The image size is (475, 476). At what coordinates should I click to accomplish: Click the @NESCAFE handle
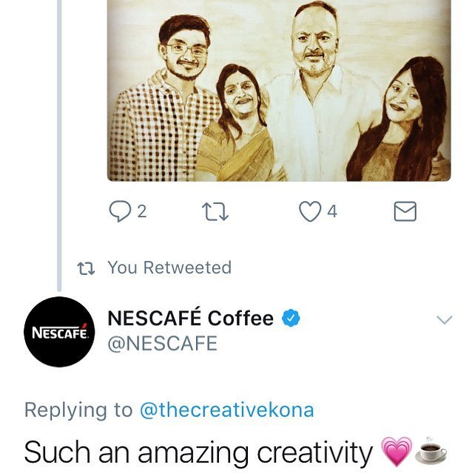pyautogui.click(x=163, y=344)
